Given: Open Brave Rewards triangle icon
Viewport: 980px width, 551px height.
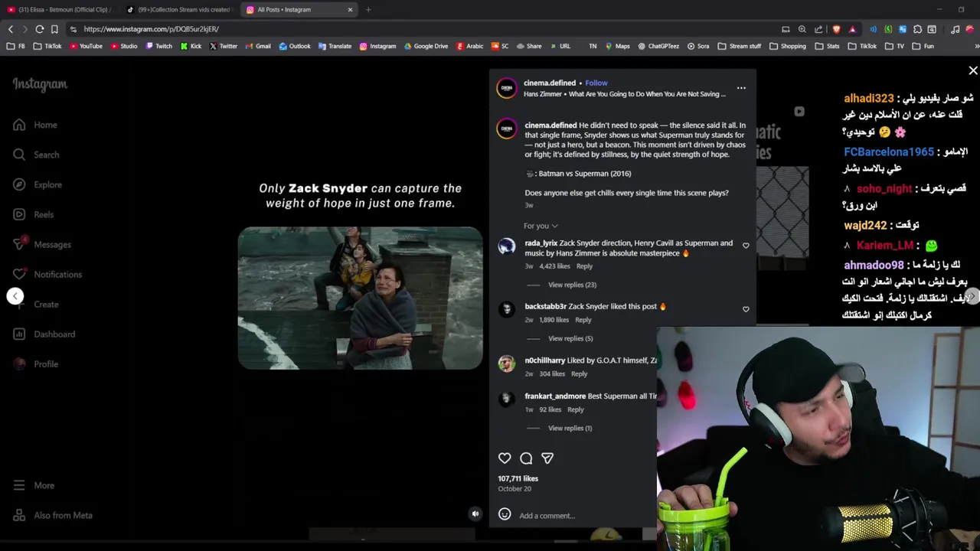Looking at the screenshot, I should (x=852, y=29).
